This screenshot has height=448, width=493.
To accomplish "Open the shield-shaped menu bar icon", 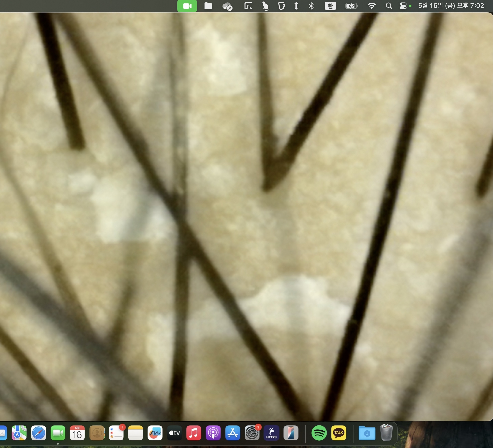I will [x=281, y=6].
